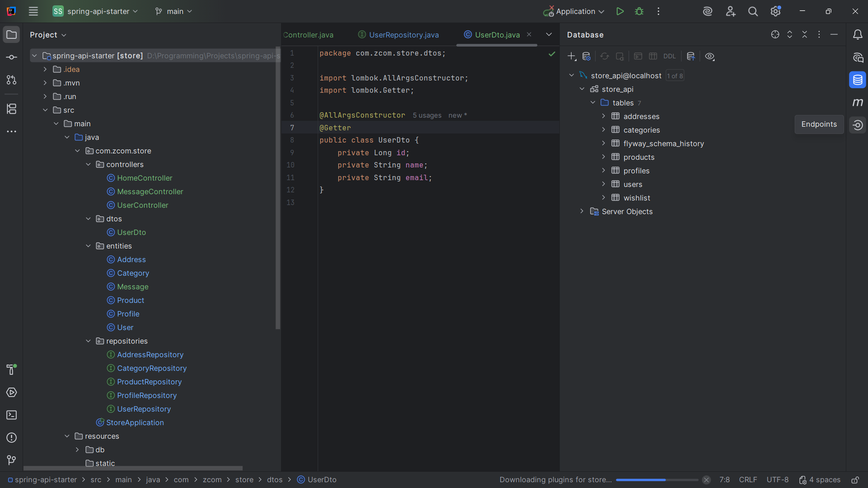Expand the users table node

pos(604,184)
